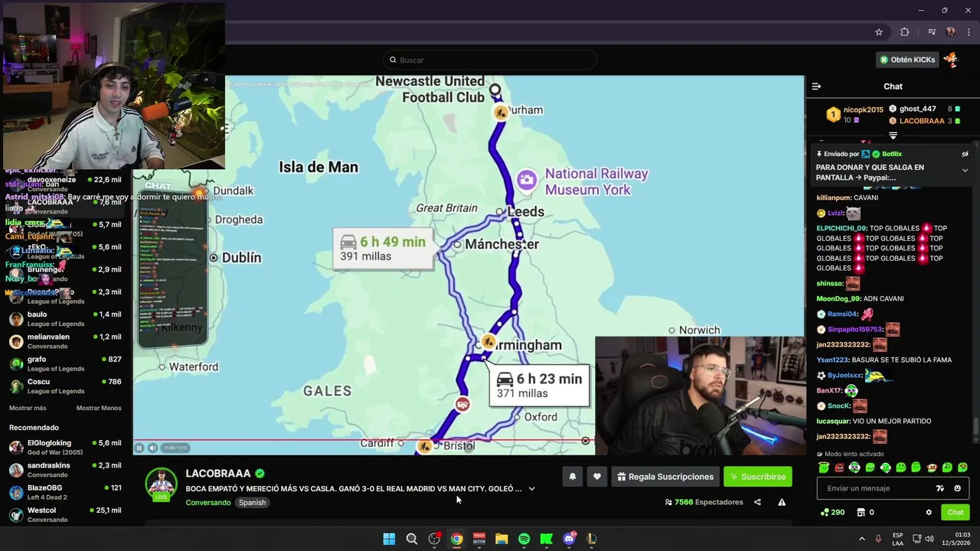
Task: Open Coscu channel in sidebar
Action: pyautogui.click(x=66, y=386)
